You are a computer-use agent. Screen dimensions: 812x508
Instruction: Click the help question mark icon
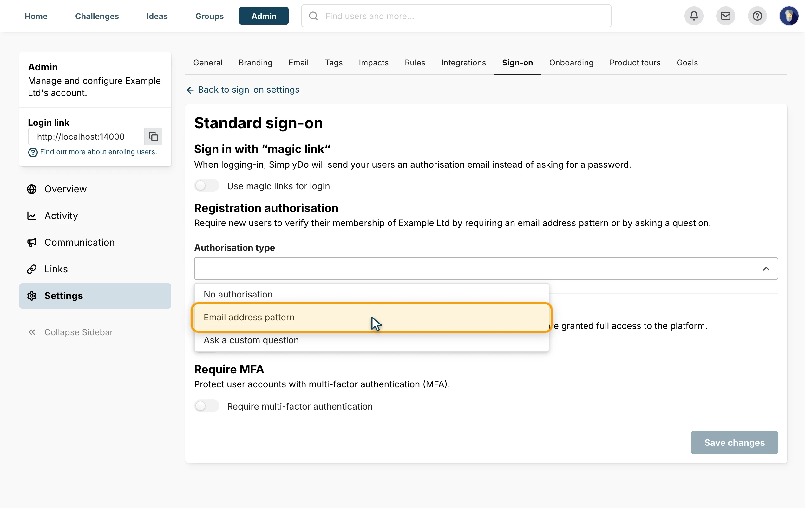(757, 16)
